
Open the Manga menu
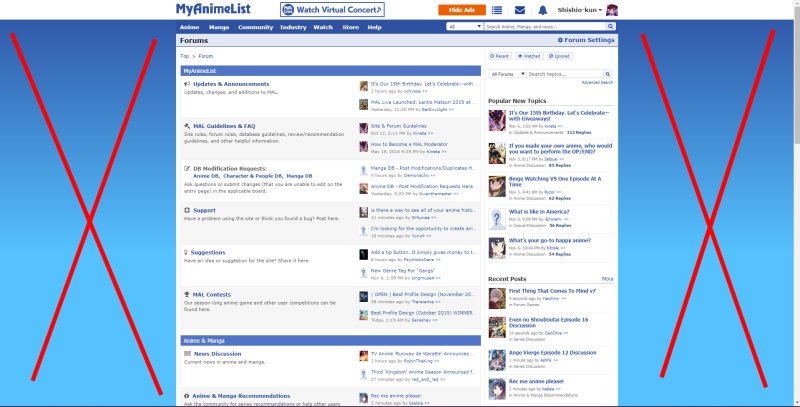[x=219, y=27]
